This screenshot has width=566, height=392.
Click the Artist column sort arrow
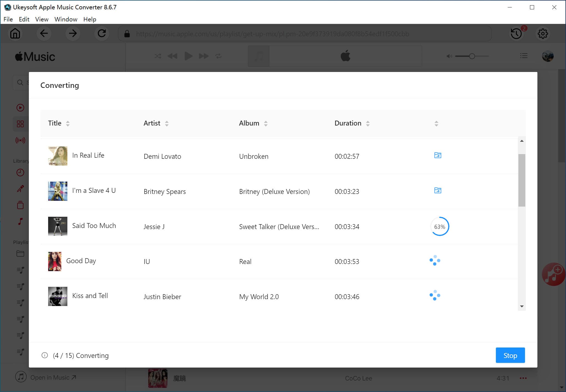click(x=167, y=124)
